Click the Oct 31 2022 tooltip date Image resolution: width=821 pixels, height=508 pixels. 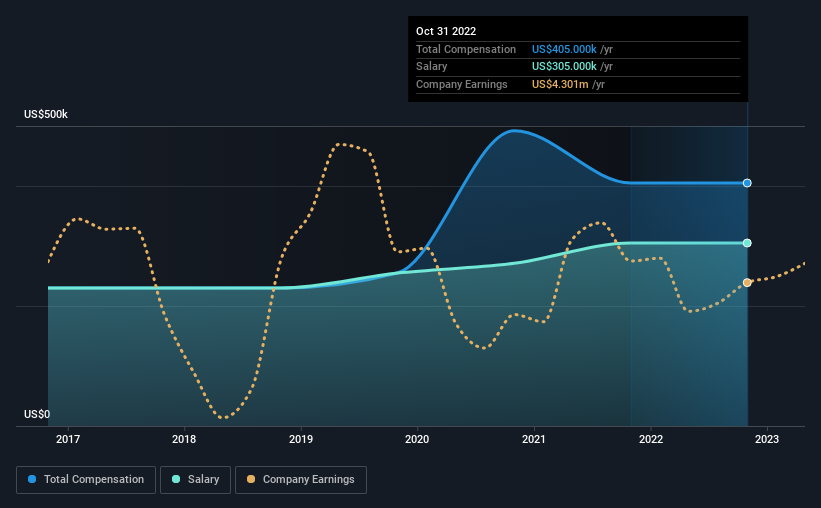pyautogui.click(x=446, y=31)
